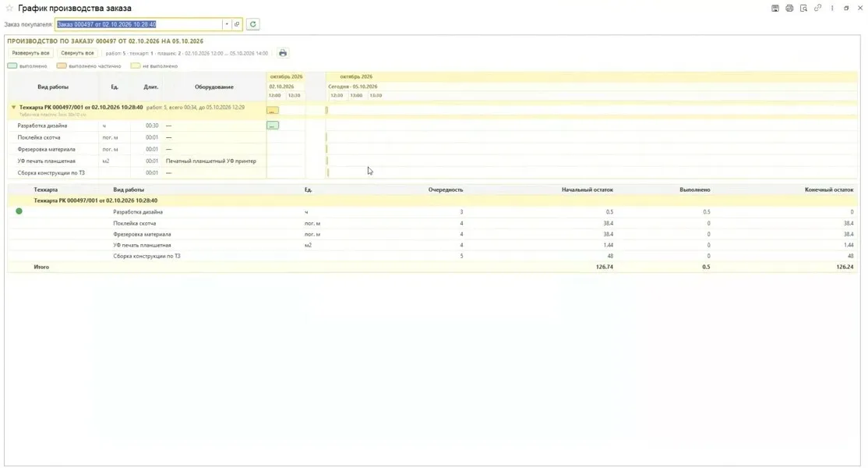Image resolution: width=868 pixels, height=468 pixels.
Task: Get link using the chain icon
Action: 817,9
